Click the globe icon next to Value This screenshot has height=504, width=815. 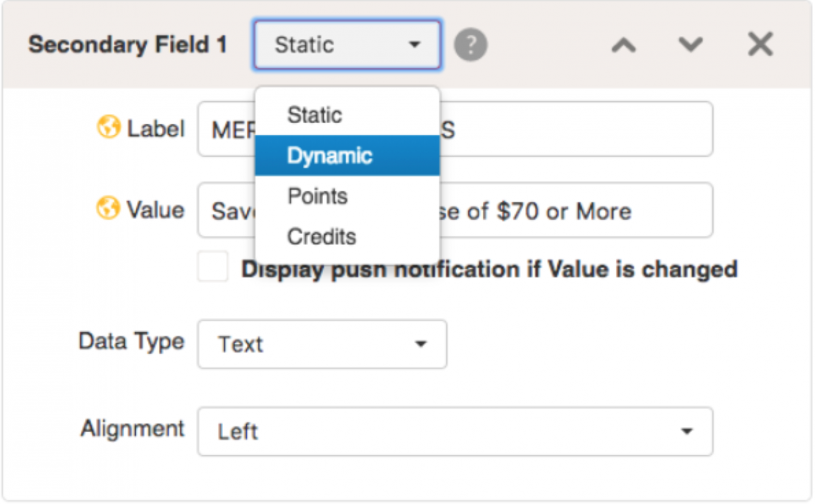click(108, 208)
